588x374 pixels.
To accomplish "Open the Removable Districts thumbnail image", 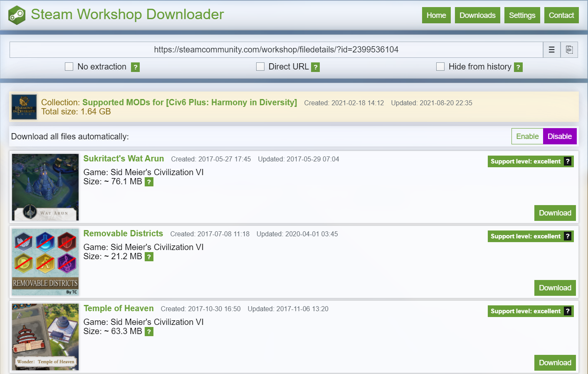I will tap(45, 262).
